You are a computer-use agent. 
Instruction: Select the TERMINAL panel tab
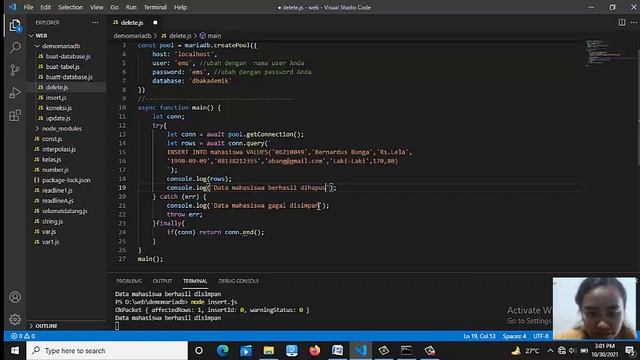pyautogui.click(x=195, y=281)
